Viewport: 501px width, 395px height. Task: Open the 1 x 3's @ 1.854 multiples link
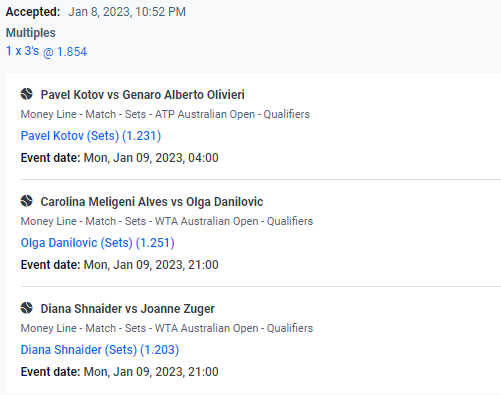click(x=46, y=51)
